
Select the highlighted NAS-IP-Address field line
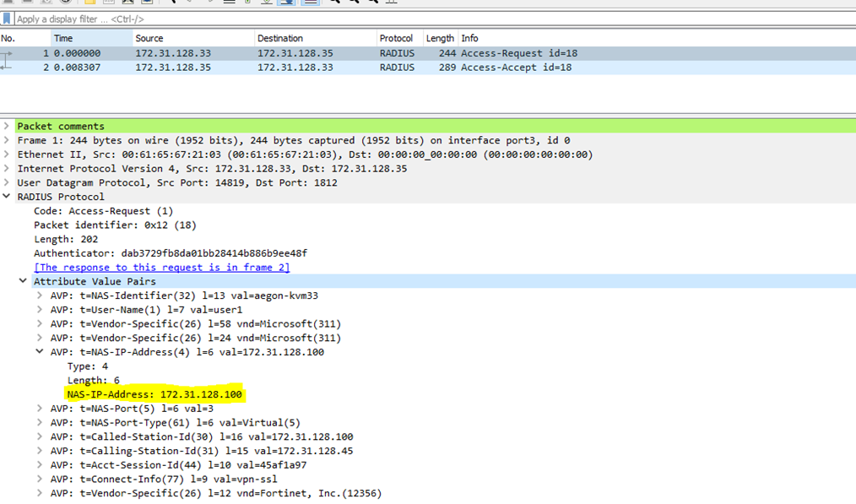[154, 394]
